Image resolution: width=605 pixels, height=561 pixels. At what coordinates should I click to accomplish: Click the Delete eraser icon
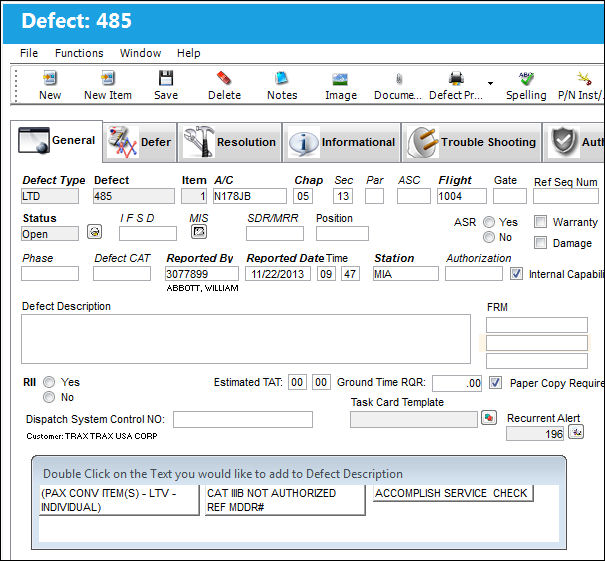pos(224,78)
